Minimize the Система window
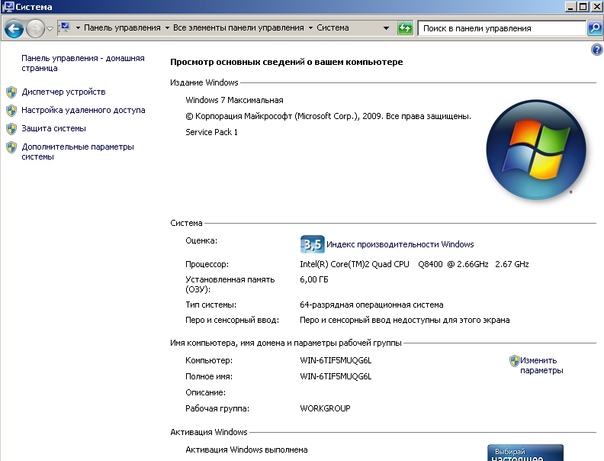Viewport: 604px width, 461px height. [x=570, y=7]
